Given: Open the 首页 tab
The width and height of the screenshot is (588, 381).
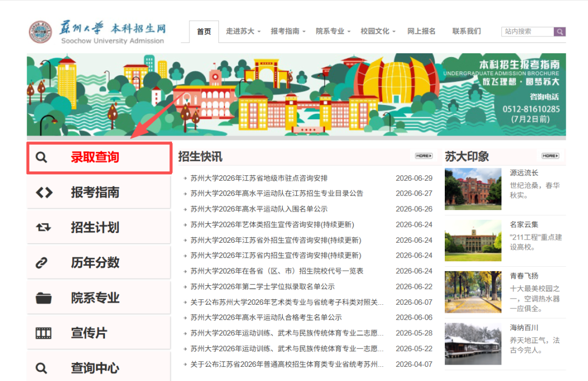Looking at the screenshot, I should point(204,32).
